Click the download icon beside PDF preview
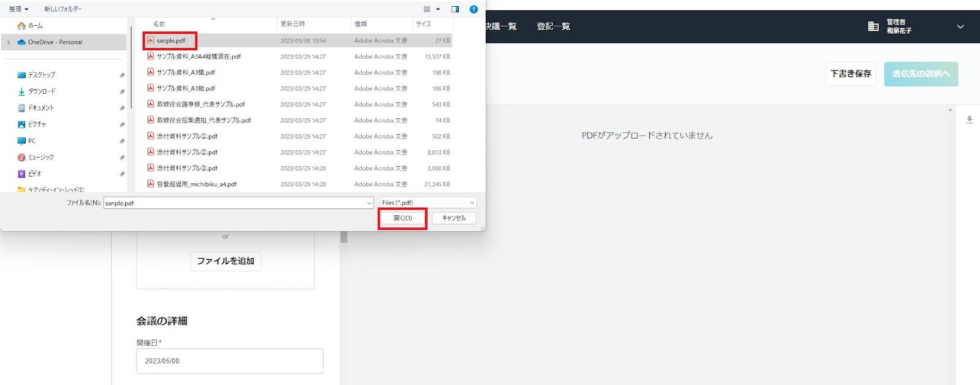The width and height of the screenshot is (980, 385). (970, 120)
